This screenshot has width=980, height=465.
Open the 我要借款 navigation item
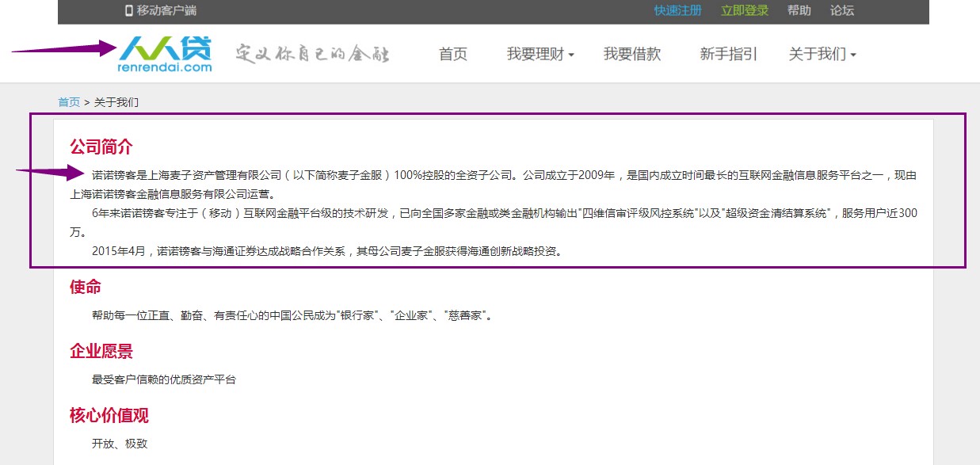[631, 54]
